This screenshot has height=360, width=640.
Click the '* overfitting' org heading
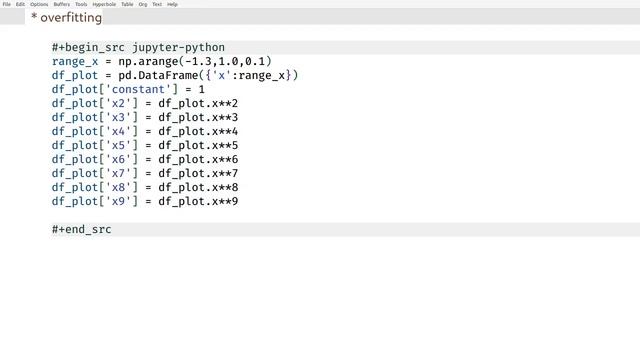coord(67,18)
